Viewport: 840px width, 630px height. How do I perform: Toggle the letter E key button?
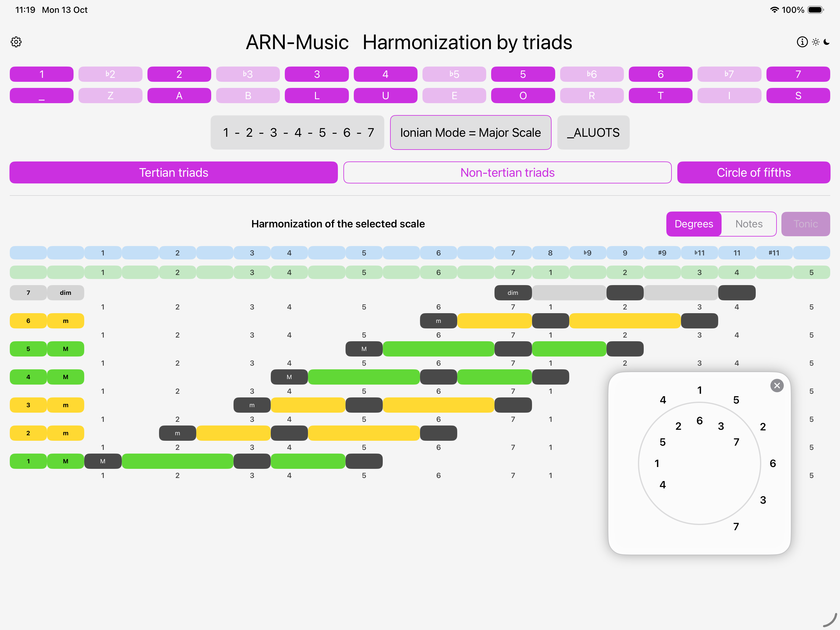click(x=454, y=96)
